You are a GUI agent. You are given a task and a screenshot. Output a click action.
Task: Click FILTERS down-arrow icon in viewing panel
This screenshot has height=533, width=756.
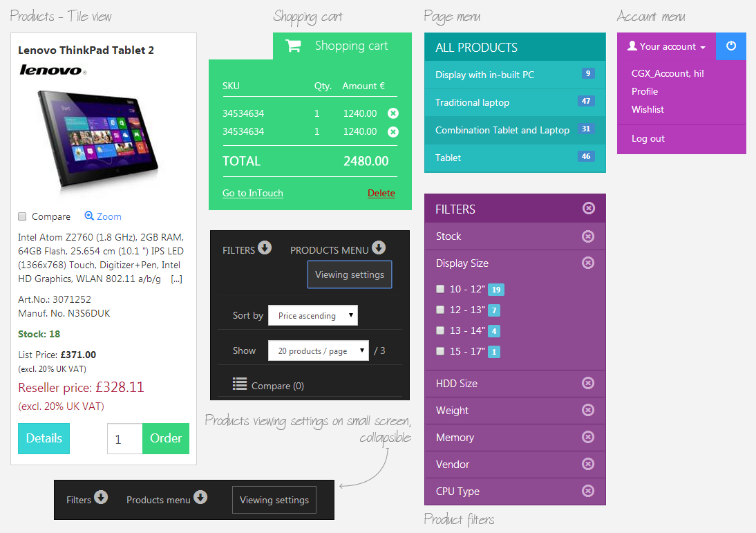tap(264, 247)
